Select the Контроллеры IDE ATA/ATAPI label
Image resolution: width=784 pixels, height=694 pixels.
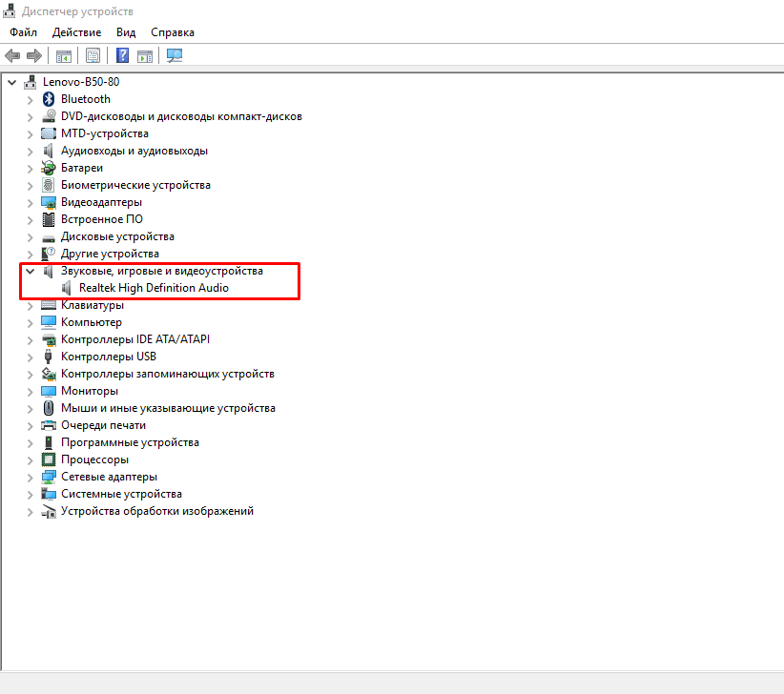pyautogui.click(x=135, y=339)
